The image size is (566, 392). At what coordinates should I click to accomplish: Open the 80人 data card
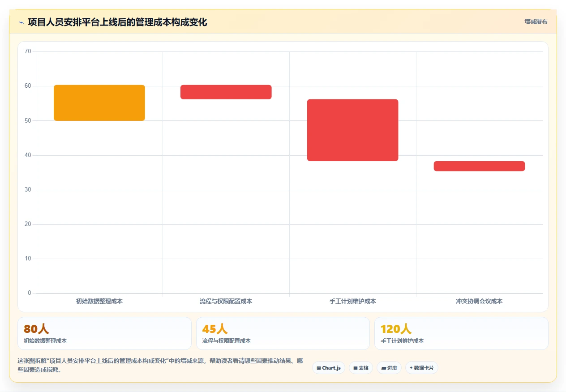(x=104, y=333)
